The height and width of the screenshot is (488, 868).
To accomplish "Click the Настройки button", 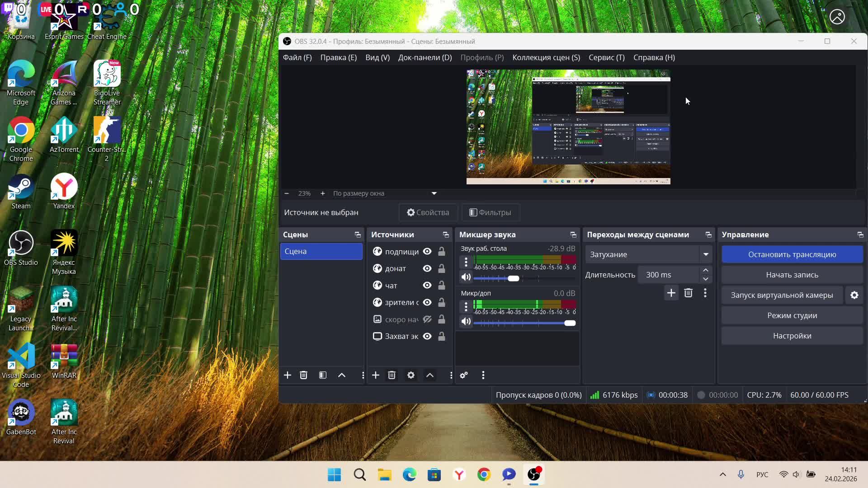I will pos(792,336).
